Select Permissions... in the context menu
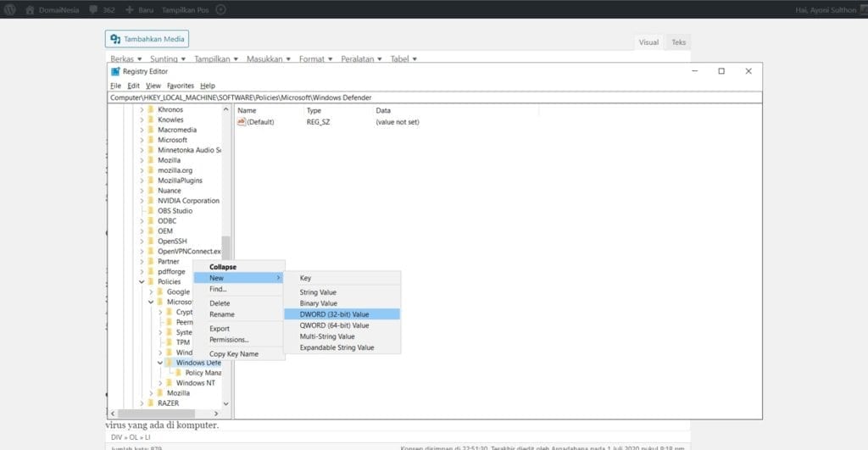The width and height of the screenshot is (868, 450). [x=229, y=340]
